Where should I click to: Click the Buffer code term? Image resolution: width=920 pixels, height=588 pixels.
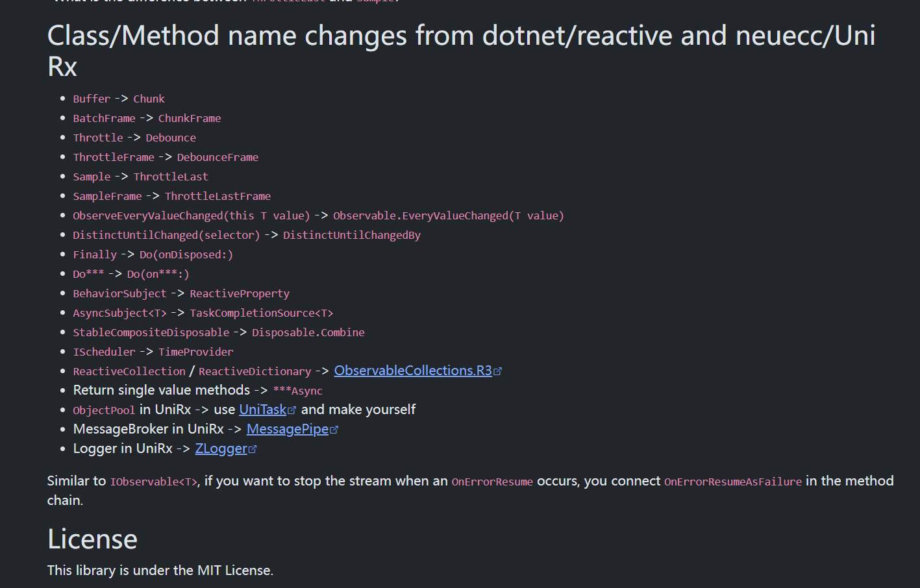tap(92, 99)
